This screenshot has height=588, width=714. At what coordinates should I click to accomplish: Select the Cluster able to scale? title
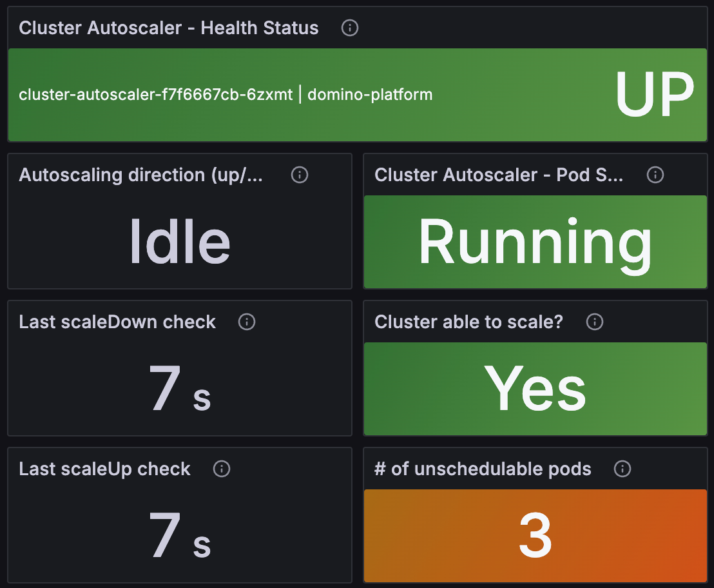468,322
